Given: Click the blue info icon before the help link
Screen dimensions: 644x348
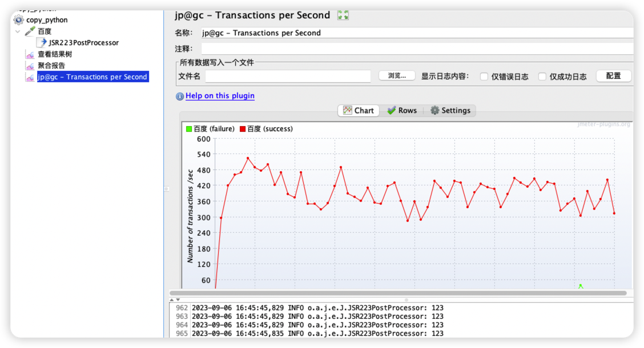Looking at the screenshot, I should tap(180, 96).
